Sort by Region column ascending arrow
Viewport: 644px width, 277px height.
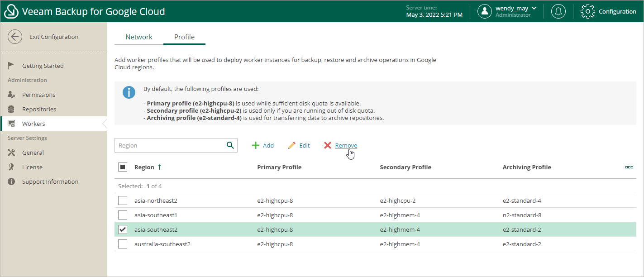pos(159,167)
